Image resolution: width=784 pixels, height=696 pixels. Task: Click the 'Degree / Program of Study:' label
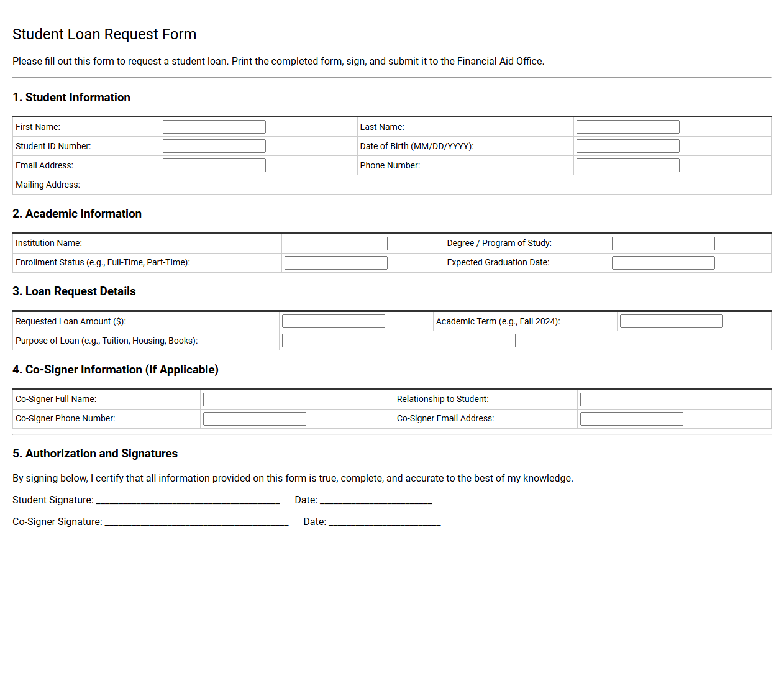pos(499,243)
